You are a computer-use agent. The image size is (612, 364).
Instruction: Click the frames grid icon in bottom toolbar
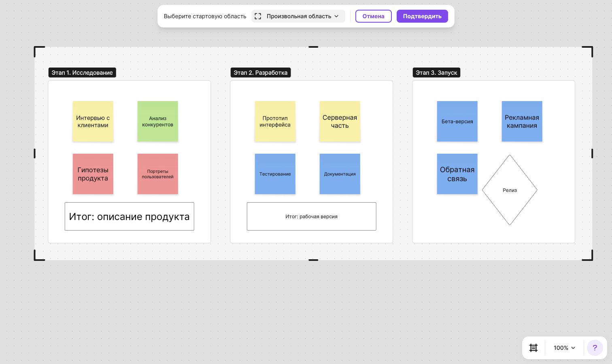point(533,348)
